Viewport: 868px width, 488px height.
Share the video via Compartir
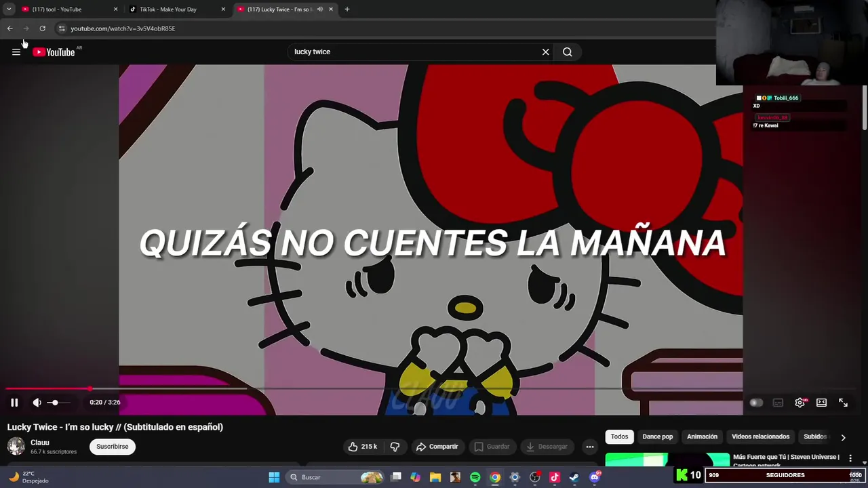[437, 447]
